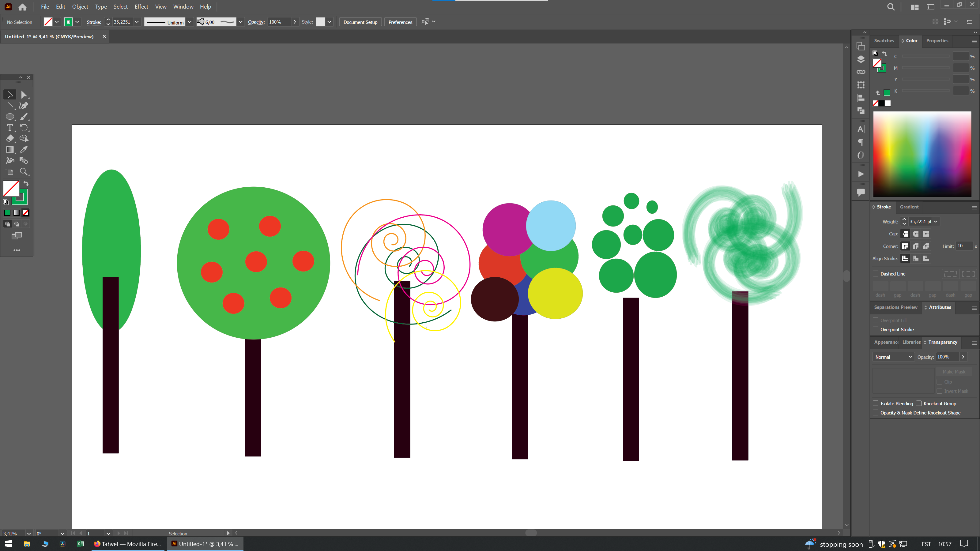The image size is (980, 551).
Task: Select the Gradient tool in toolbox
Action: point(10,149)
